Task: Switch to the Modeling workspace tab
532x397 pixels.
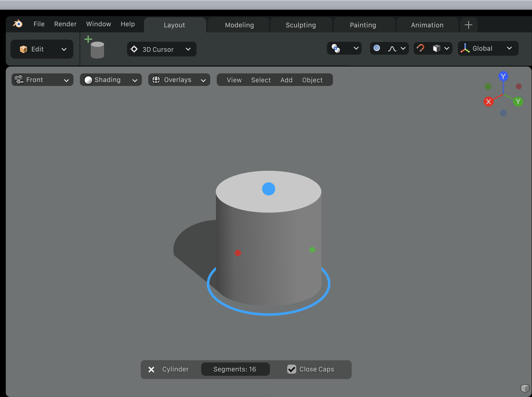Action: [x=239, y=25]
